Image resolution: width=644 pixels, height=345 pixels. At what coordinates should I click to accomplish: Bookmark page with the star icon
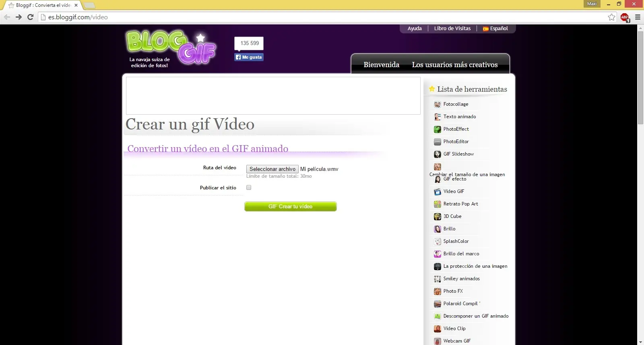pos(611,17)
